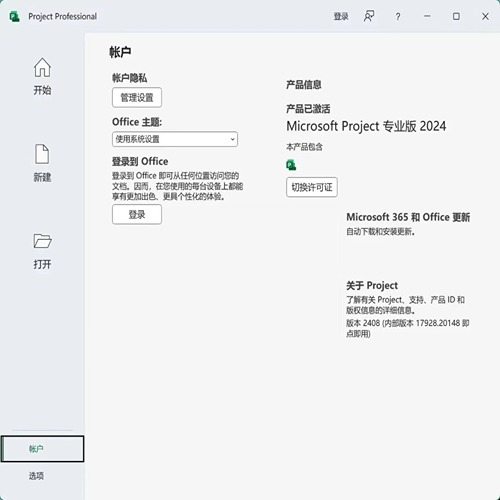This screenshot has width=500, height=500.
Task: Maximize the Project Professional window
Action: point(456,16)
